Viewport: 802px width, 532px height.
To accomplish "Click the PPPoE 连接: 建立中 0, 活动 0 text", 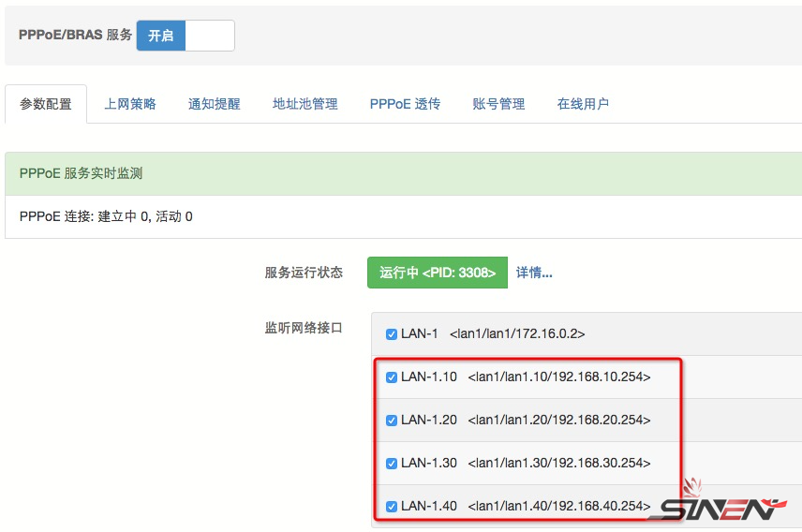I will [x=106, y=216].
